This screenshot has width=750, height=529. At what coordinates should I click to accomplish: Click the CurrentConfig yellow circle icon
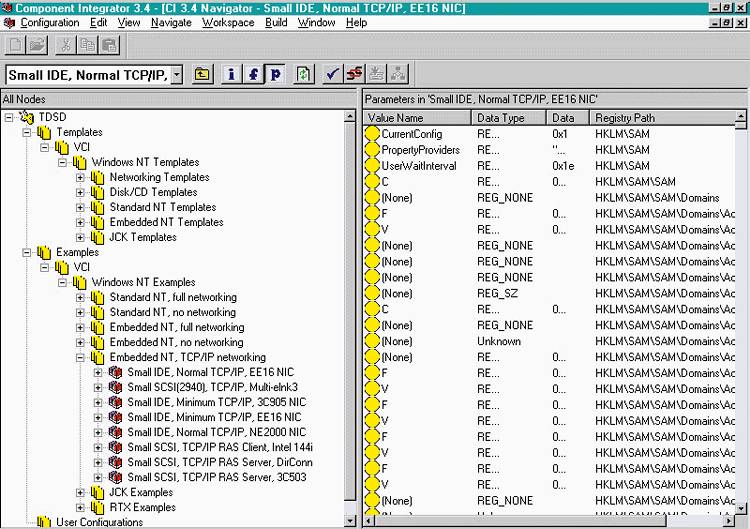tap(372, 134)
